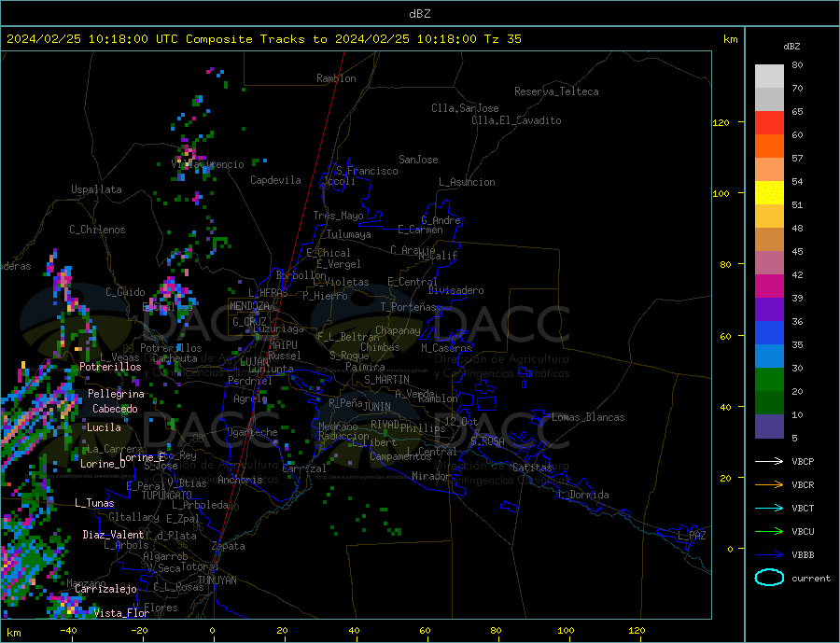Click the white VBCP arrow in legend
Viewport: 840px width, 643px height.
769,461
